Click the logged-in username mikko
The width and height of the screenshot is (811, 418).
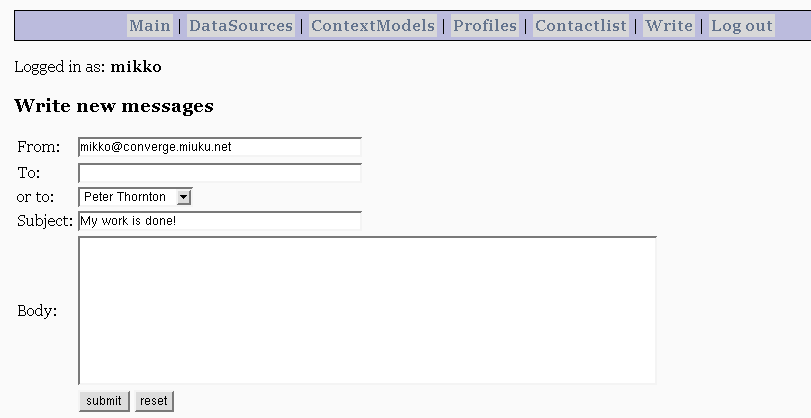pyautogui.click(x=136, y=67)
